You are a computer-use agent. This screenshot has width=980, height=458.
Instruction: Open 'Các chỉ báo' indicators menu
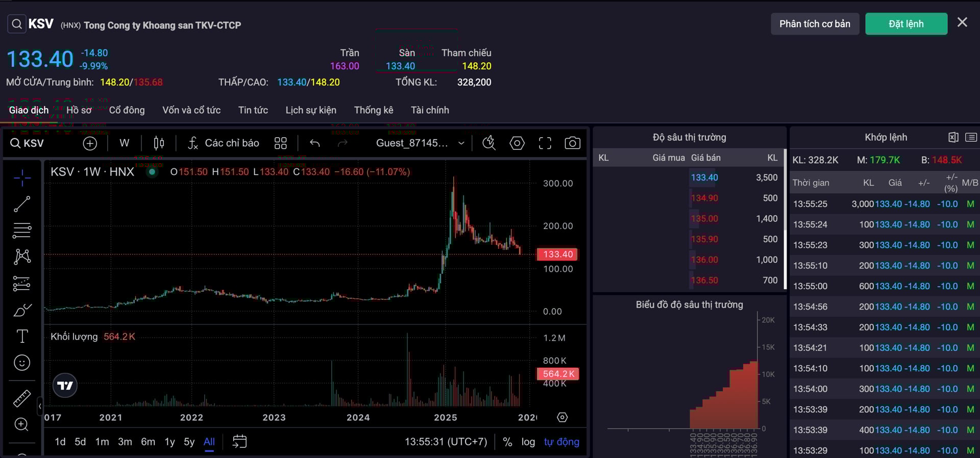click(x=223, y=143)
